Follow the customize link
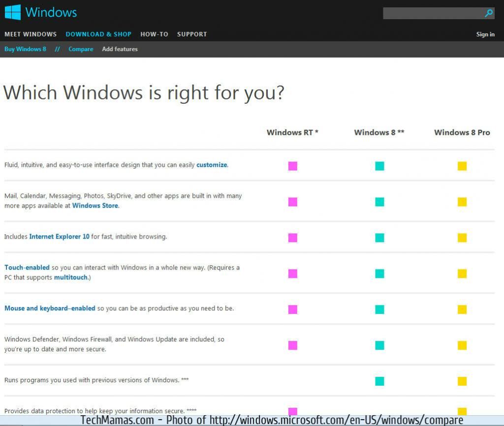The width and height of the screenshot is (504, 426). click(212, 165)
